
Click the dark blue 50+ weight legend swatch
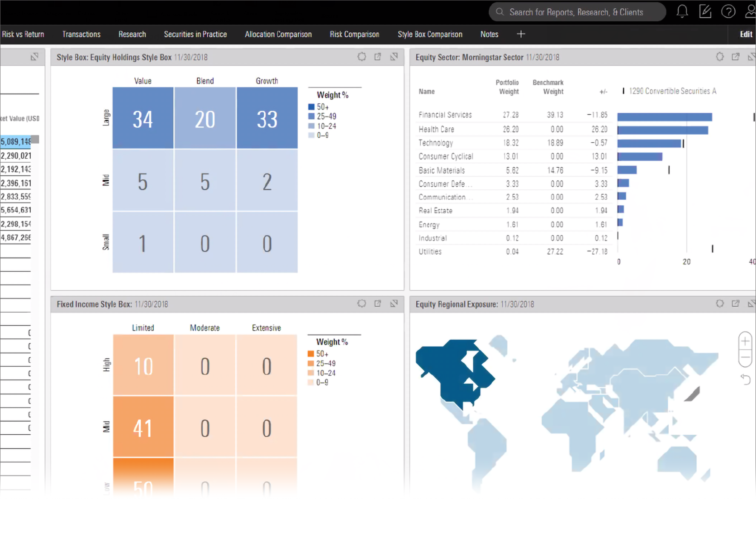(311, 107)
